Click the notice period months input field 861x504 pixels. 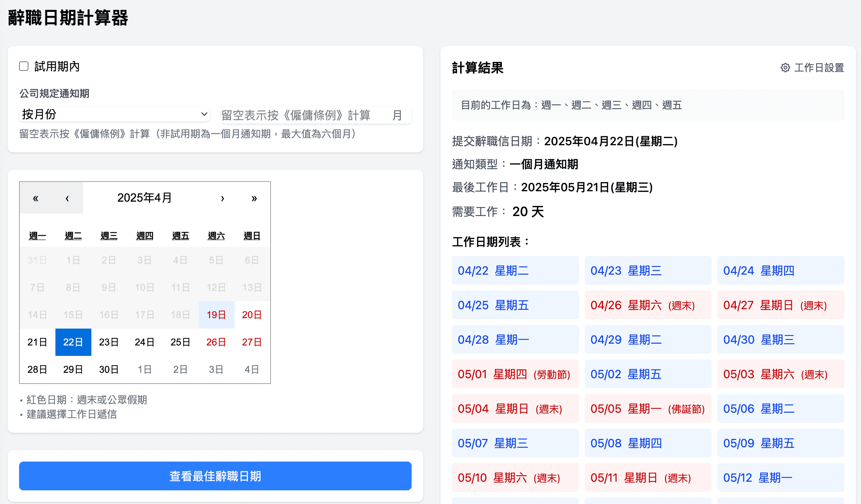(306, 115)
